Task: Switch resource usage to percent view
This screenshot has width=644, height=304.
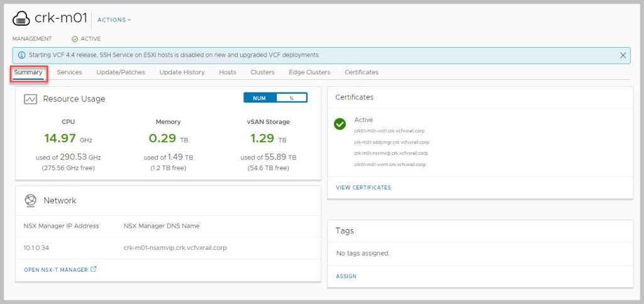Action: (x=291, y=98)
